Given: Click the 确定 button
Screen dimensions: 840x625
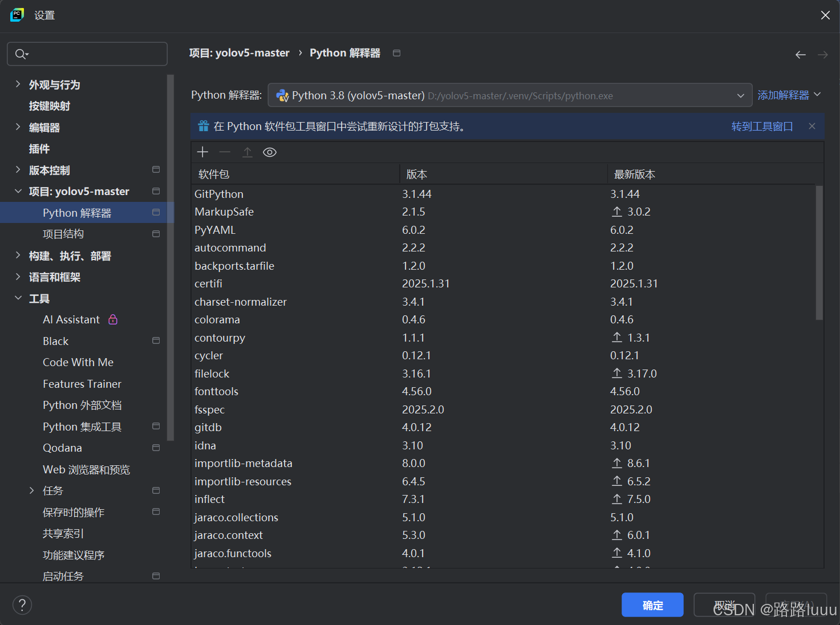Looking at the screenshot, I should tap(652, 605).
